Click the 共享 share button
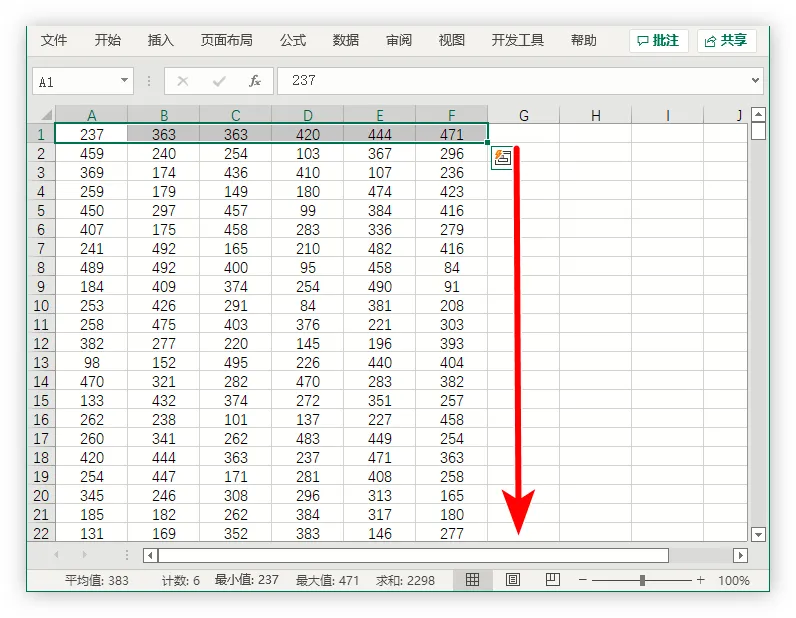Screen dimensions: 796x618 coord(726,41)
